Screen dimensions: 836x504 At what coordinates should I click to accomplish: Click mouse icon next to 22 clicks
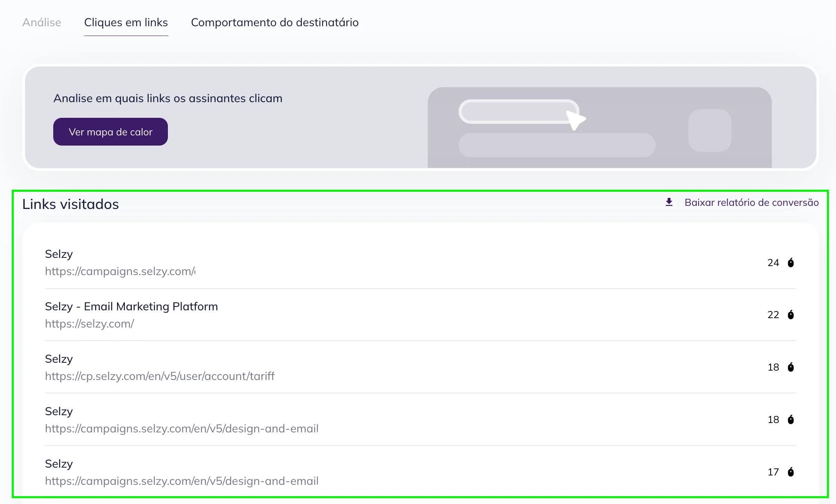pyautogui.click(x=791, y=315)
